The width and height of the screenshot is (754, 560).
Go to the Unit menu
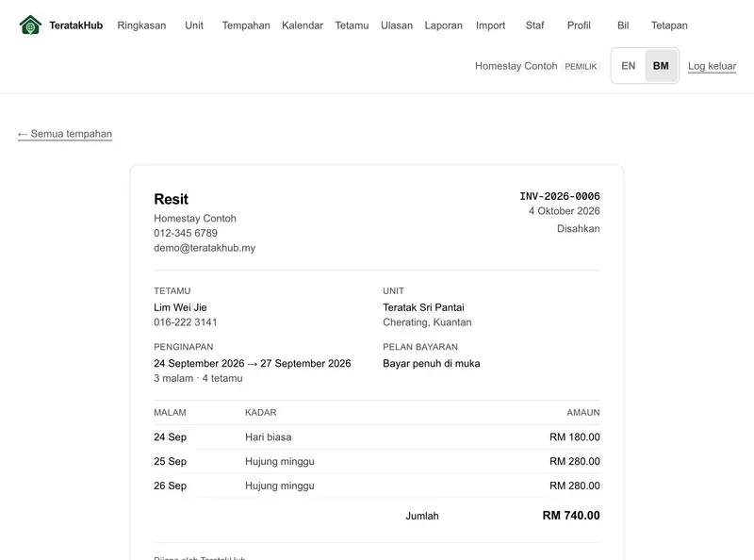pos(194,25)
